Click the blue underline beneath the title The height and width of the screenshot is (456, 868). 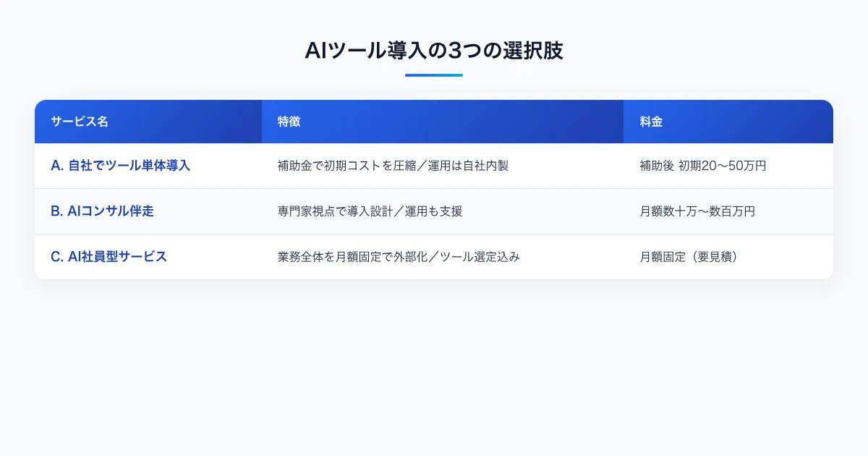click(434, 75)
